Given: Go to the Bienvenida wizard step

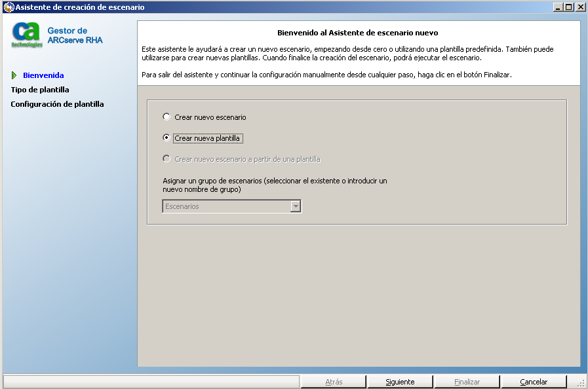Looking at the screenshot, I should coord(43,75).
